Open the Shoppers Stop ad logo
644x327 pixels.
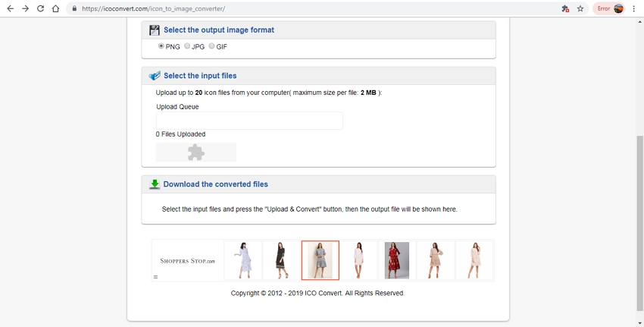point(187,261)
